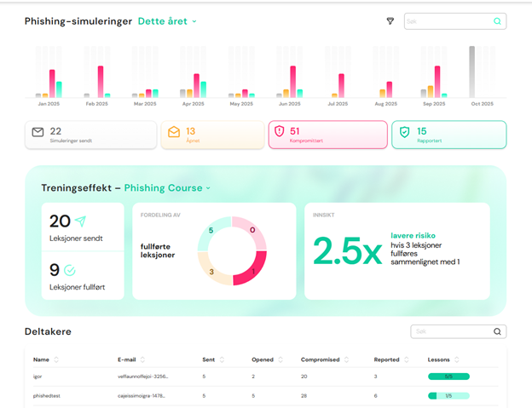Viewport: 532px width, 408px height.
Task: Click igor's 5/5 lessons progress bar
Action: (448, 376)
